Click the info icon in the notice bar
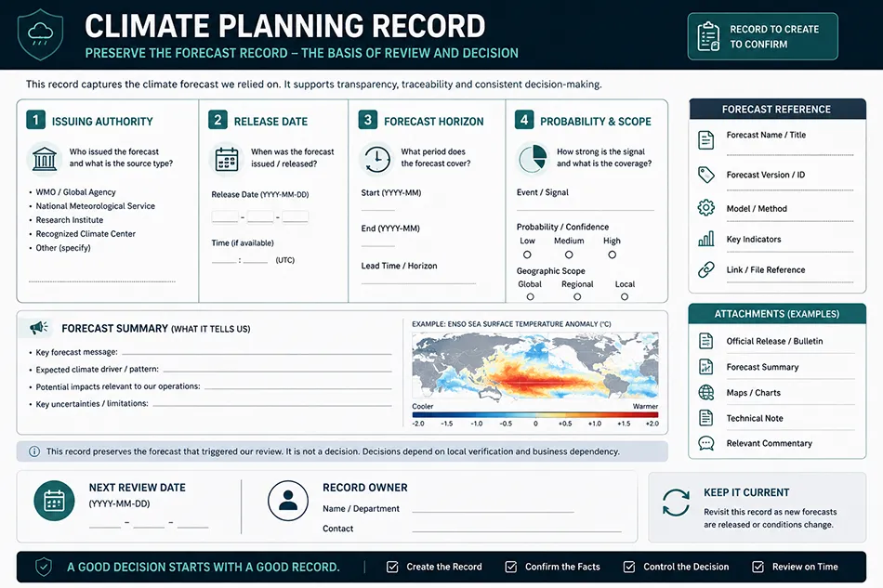883x588 pixels. pyautogui.click(x=34, y=451)
